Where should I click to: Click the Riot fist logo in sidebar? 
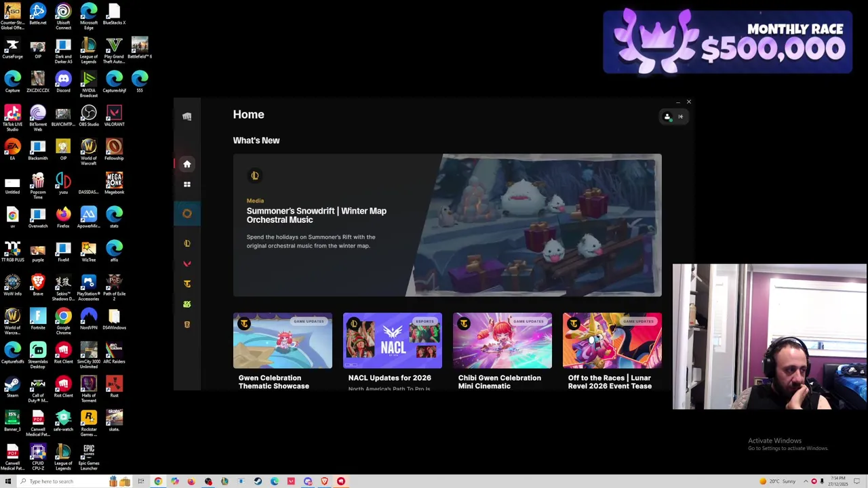point(187,117)
